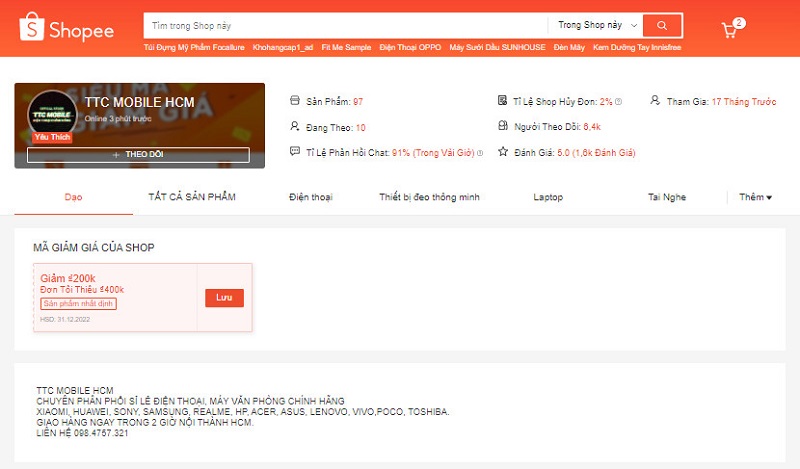Open the Tai Nghe tab
Image resolution: width=800 pixels, height=469 pixels.
(667, 197)
